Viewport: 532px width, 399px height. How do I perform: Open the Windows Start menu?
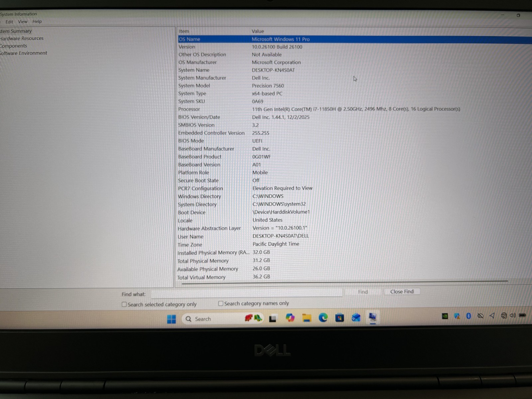[x=171, y=319]
